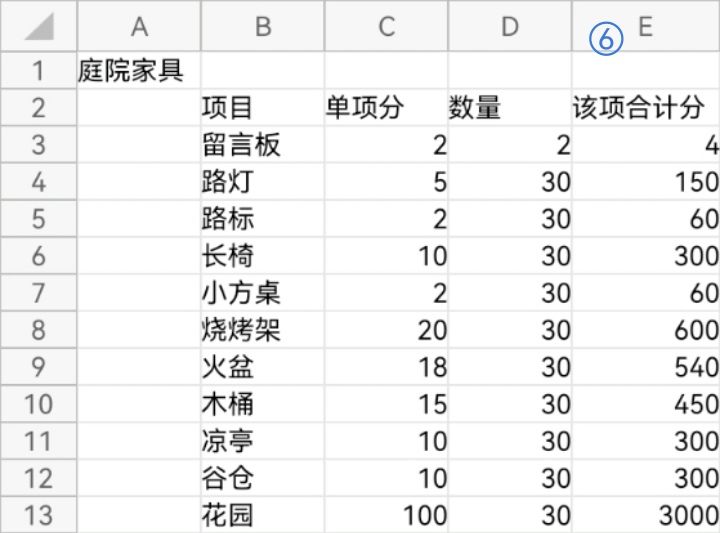Screen dimensions: 720x533
Task: Select column B header
Action: coord(263,27)
